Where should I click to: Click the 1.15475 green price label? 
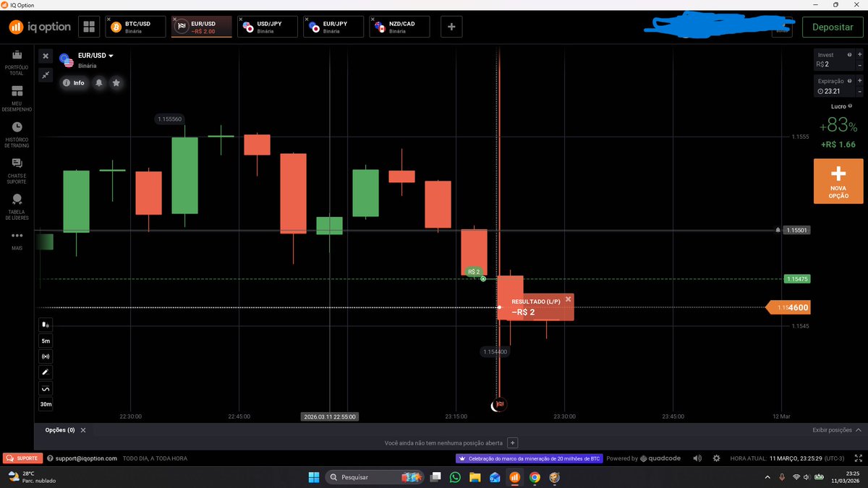click(797, 279)
